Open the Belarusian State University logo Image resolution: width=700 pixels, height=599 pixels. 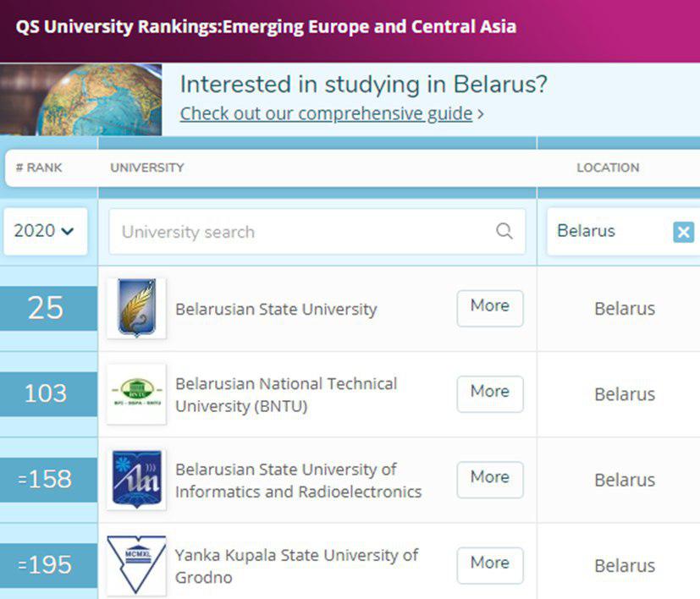point(136,308)
